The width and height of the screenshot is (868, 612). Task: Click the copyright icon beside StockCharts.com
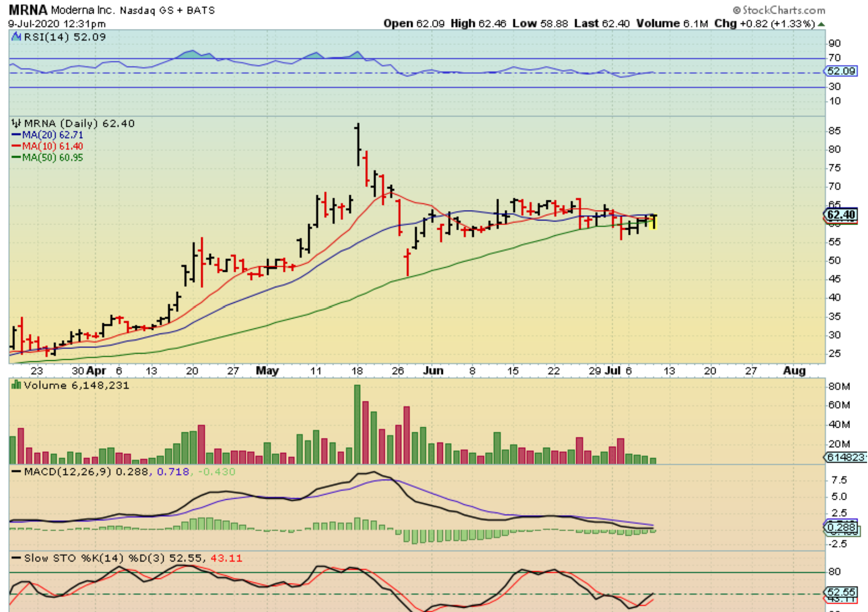[x=737, y=10]
